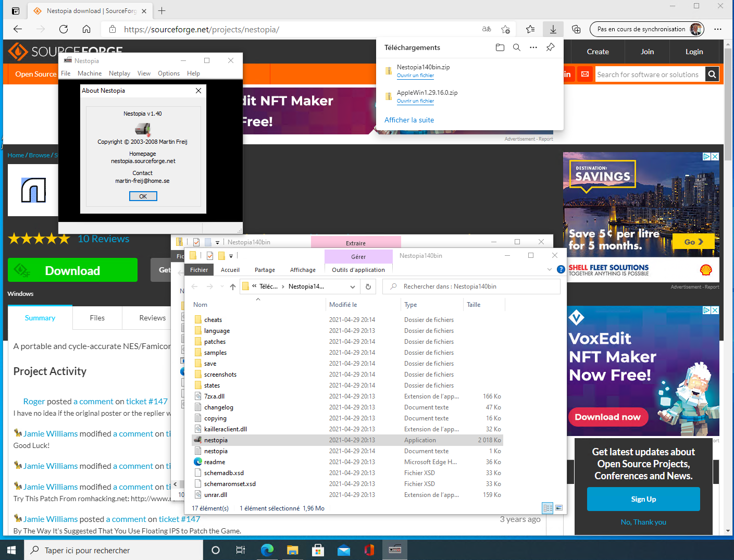Open the Nestopia Options menu
This screenshot has width=734, height=560.
tap(169, 73)
